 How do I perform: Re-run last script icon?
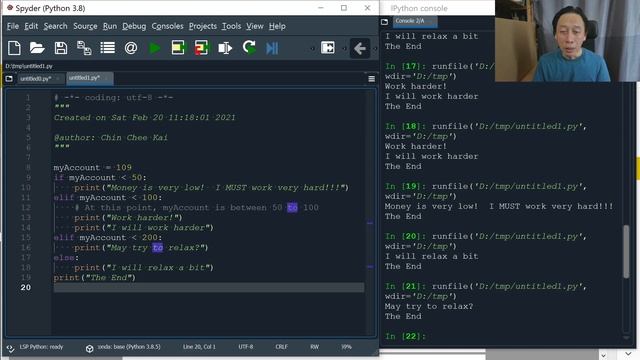[249, 48]
